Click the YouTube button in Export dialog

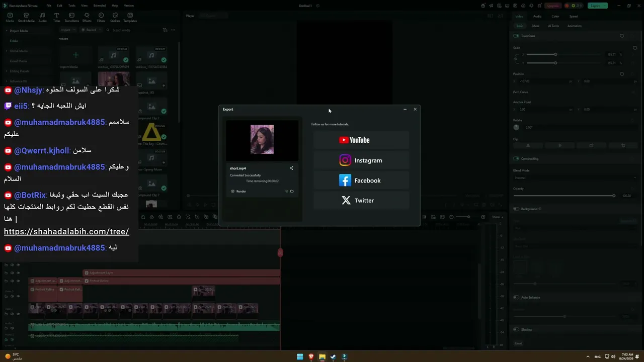tap(361, 140)
